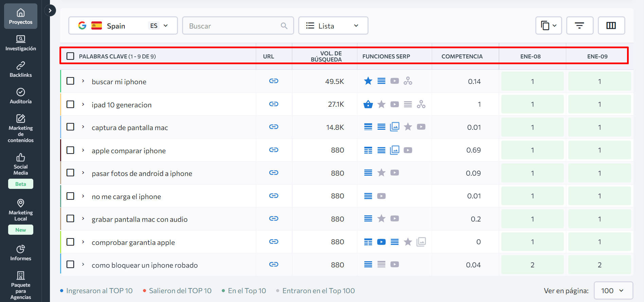The width and height of the screenshot is (644, 302).
Task: Sort by the ENE-09 column header
Action: pyautogui.click(x=597, y=56)
